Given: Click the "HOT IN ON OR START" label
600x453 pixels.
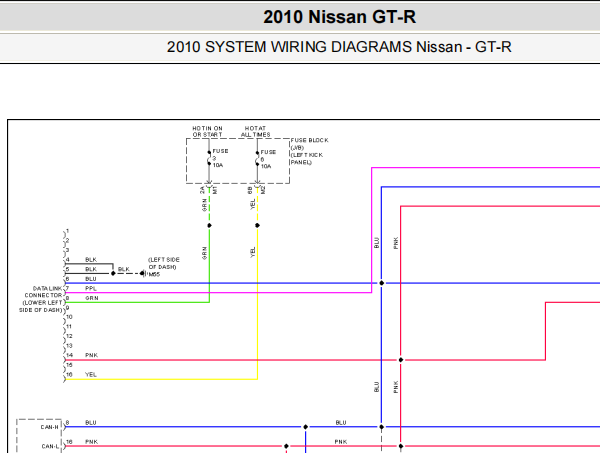Looking at the screenshot, I should (207, 132).
